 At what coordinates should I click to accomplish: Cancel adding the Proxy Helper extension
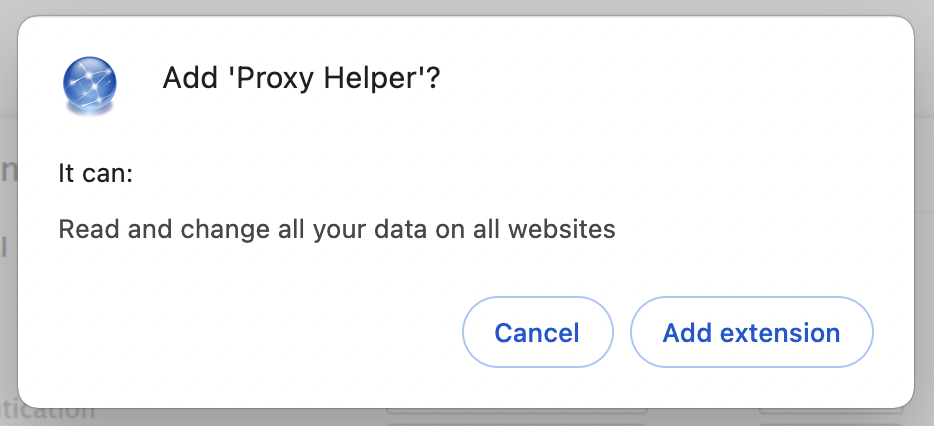[x=537, y=332]
